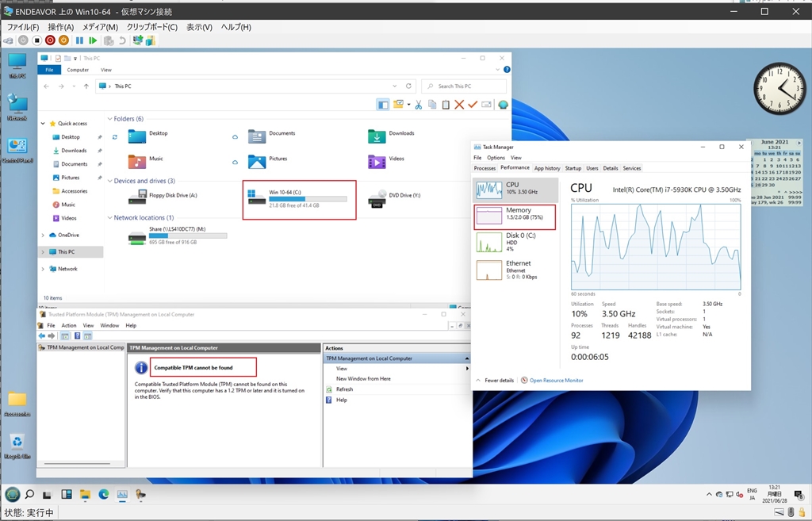Click the Hyper-V enhanced session icon
The image size is (812, 521).
[138, 40]
